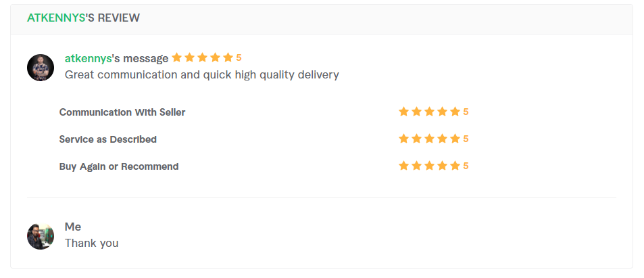Open the atkennys username link in message
The height and width of the screenshot is (278, 644).
pos(89,58)
